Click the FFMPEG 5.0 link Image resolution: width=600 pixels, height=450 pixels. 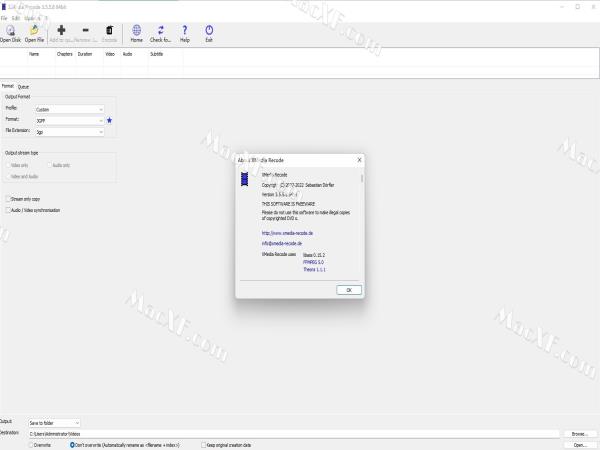tap(313, 262)
